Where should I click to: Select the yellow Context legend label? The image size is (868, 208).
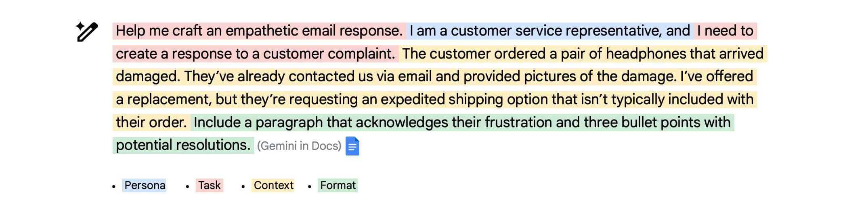click(273, 185)
